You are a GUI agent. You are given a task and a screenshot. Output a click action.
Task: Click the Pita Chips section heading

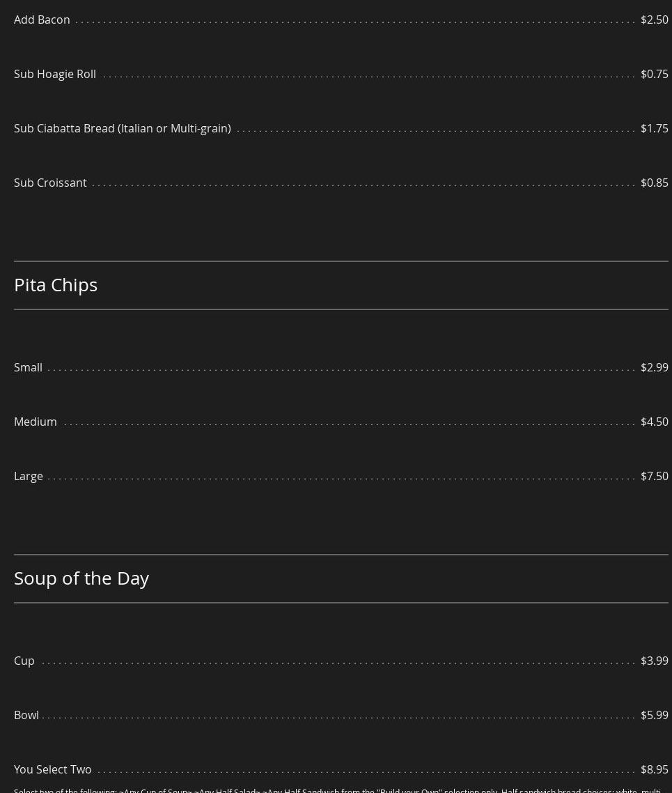pos(56,284)
